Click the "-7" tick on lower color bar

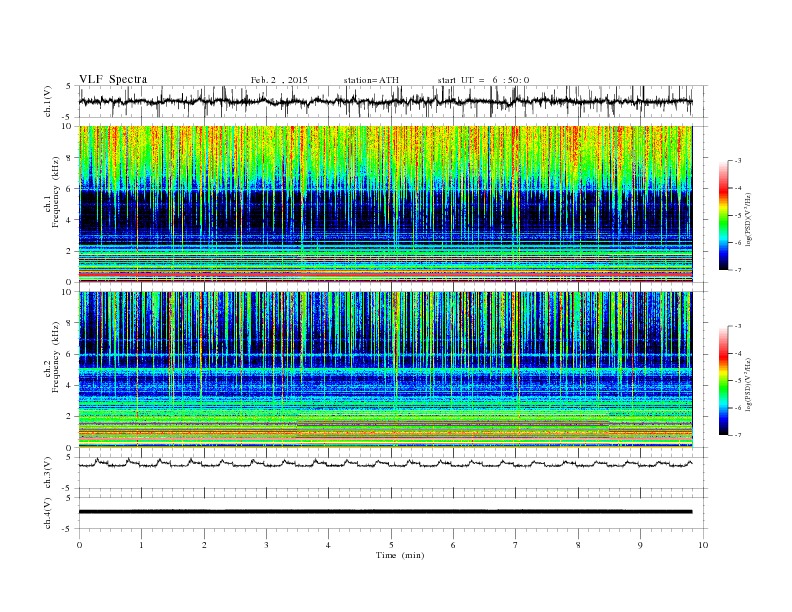tap(737, 435)
